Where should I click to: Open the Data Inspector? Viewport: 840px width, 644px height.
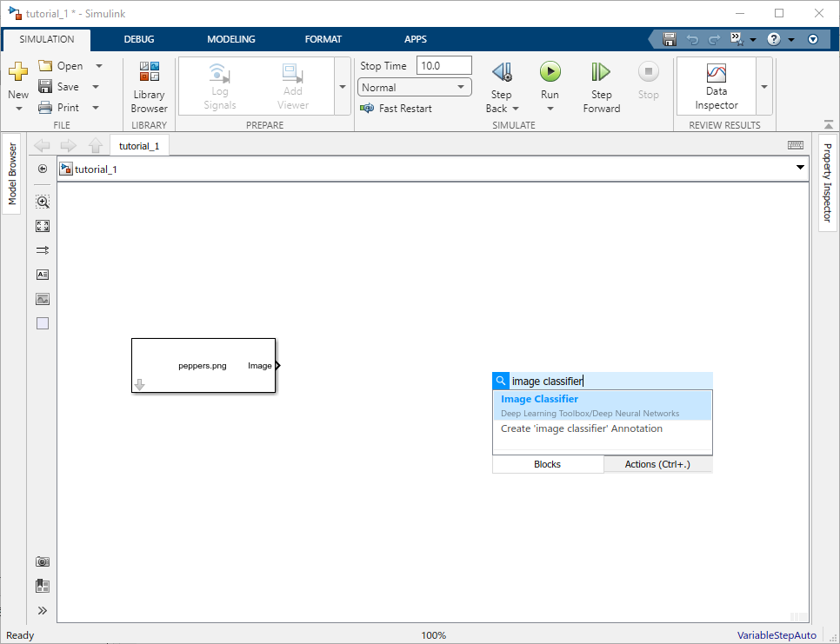716,86
